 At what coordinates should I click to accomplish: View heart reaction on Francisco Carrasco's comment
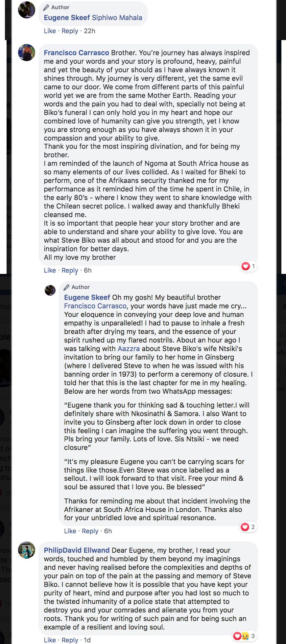coord(248,266)
